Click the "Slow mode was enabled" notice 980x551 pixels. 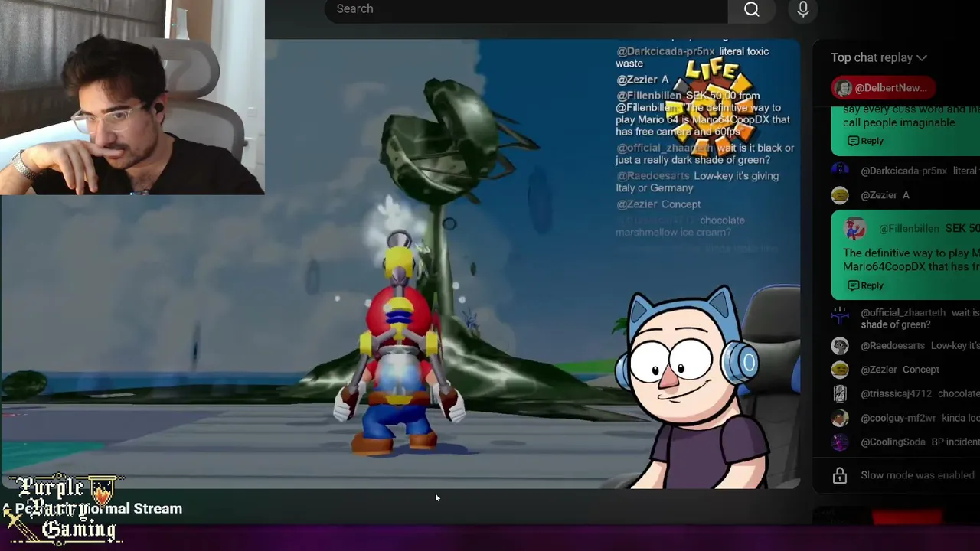point(917,475)
